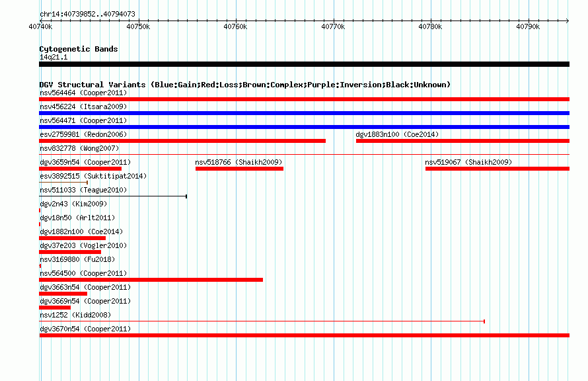588x381 pixels.
Task: Click the nsv564464 (Cooper2011) loss variant bar
Action: pos(304,99)
